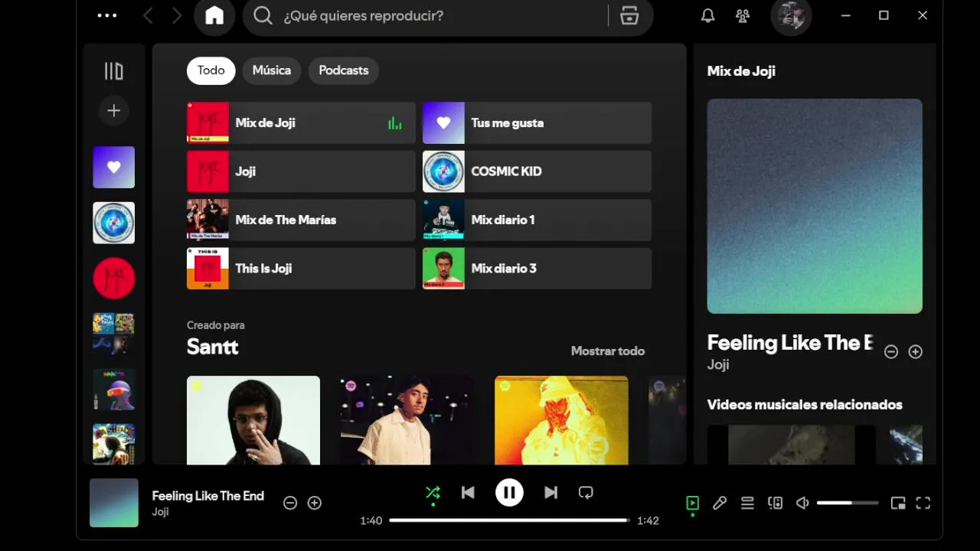The width and height of the screenshot is (980, 551).
Task: Open the Joji shortcut card
Action: 301,171
